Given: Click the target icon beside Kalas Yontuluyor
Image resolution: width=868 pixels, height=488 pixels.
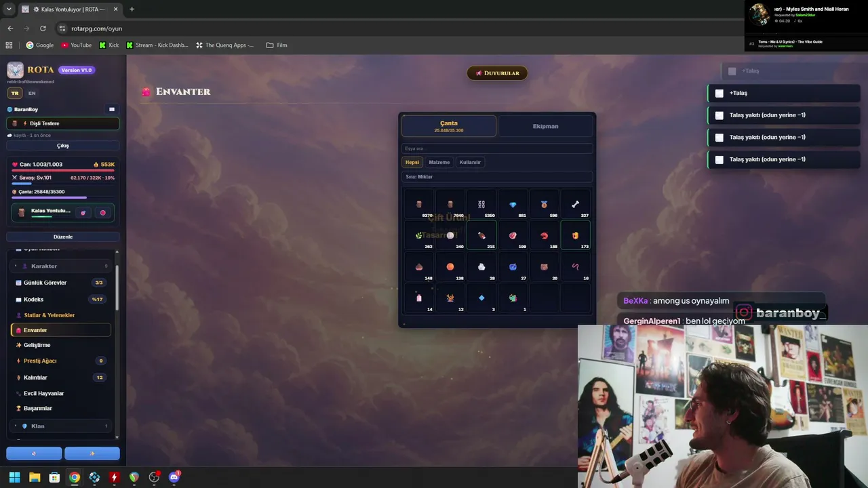Looking at the screenshot, I should [x=83, y=213].
